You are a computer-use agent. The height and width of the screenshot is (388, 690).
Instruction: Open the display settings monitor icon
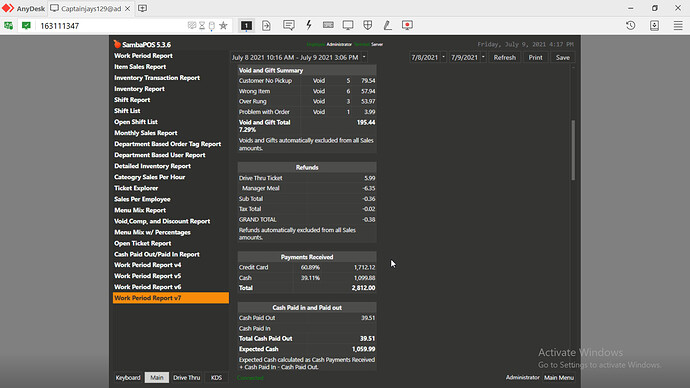click(348, 26)
